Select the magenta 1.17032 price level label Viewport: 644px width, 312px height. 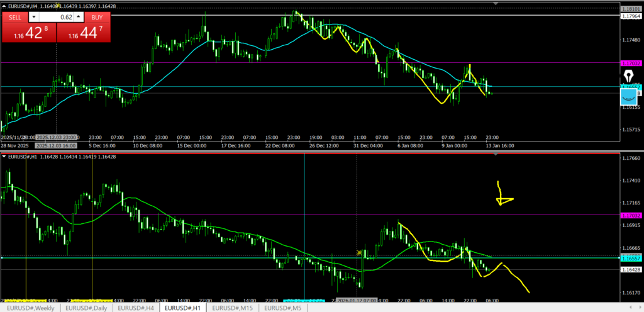click(631, 64)
